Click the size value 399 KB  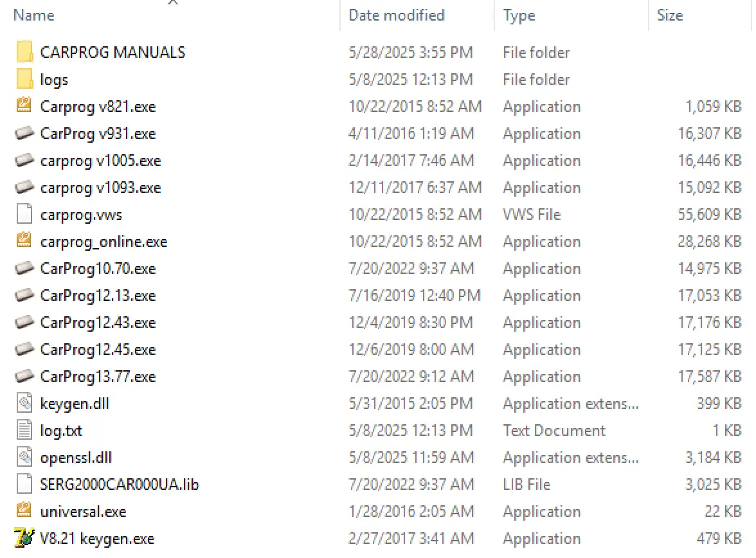[719, 403]
